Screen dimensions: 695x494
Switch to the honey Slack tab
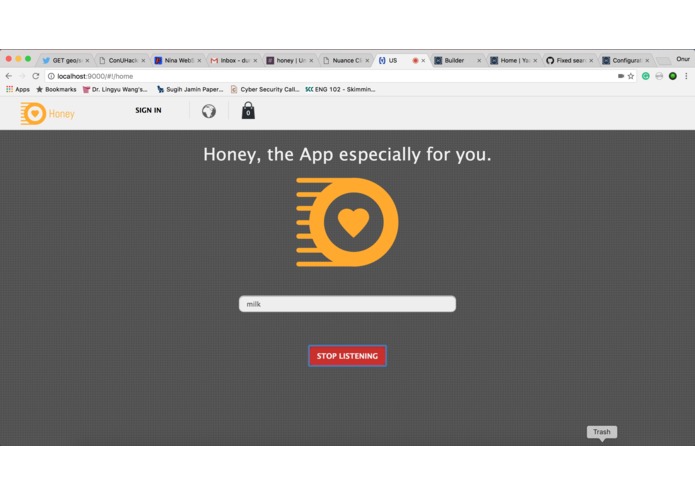click(289, 60)
